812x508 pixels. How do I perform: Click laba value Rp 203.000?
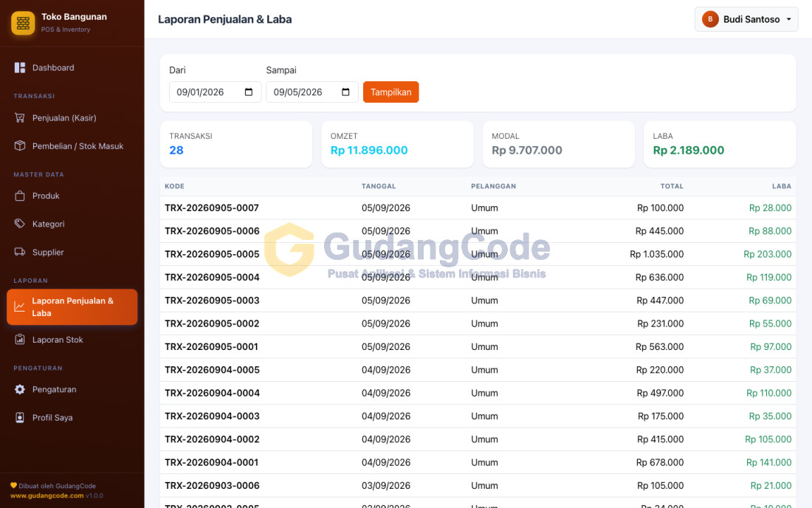click(768, 254)
